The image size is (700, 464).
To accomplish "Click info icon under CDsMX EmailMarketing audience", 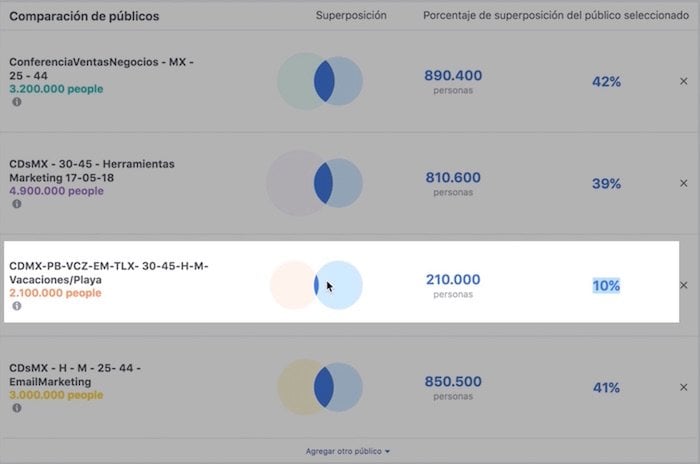I will (x=17, y=408).
